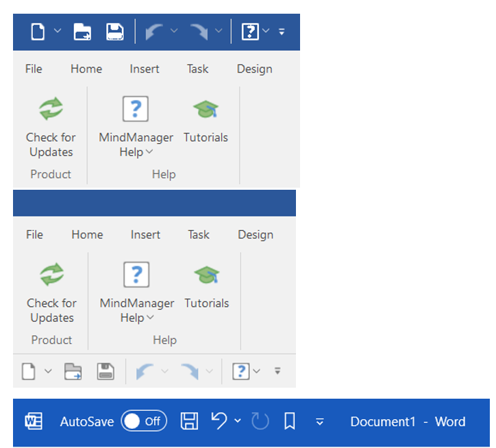Click the Open folder icon in the blue toolbar
This screenshot has width=496, height=448.
click(x=83, y=32)
